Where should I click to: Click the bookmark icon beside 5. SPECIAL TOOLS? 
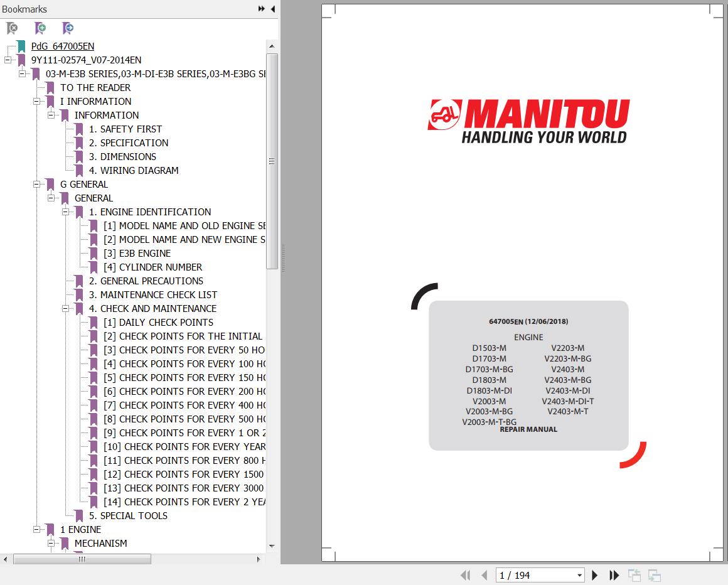[x=79, y=516]
